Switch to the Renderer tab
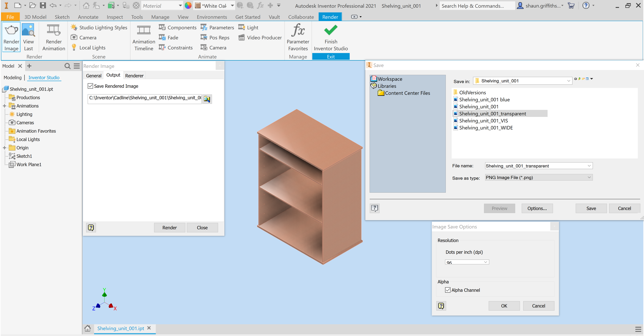Screen dimensions: 644x336 point(134,75)
